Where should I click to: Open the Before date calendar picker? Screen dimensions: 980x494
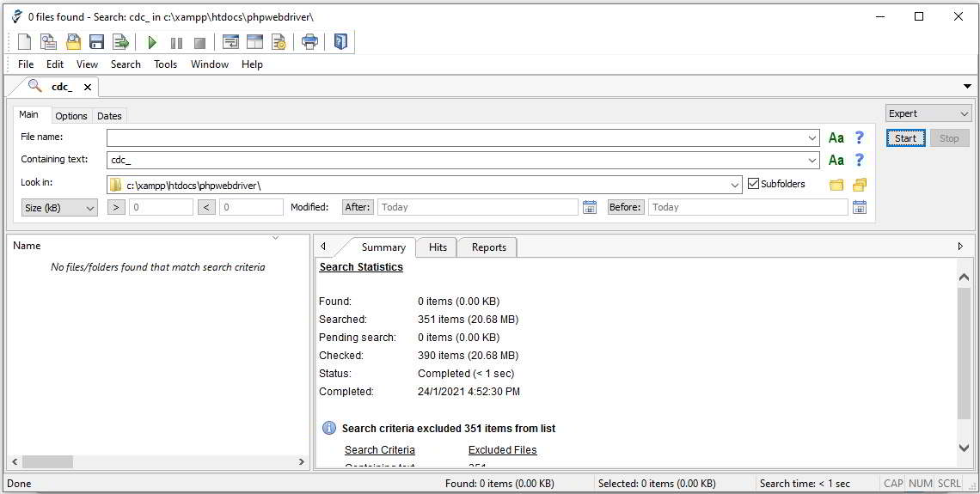(x=860, y=207)
